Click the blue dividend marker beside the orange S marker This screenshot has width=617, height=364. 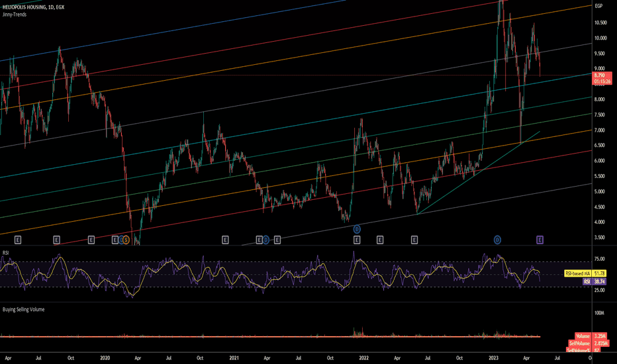121,240
